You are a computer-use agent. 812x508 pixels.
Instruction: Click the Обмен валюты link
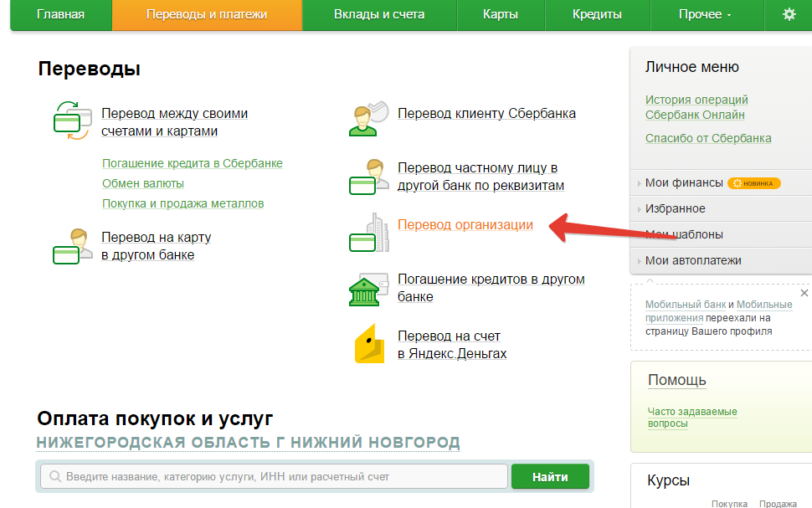click(143, 183)
